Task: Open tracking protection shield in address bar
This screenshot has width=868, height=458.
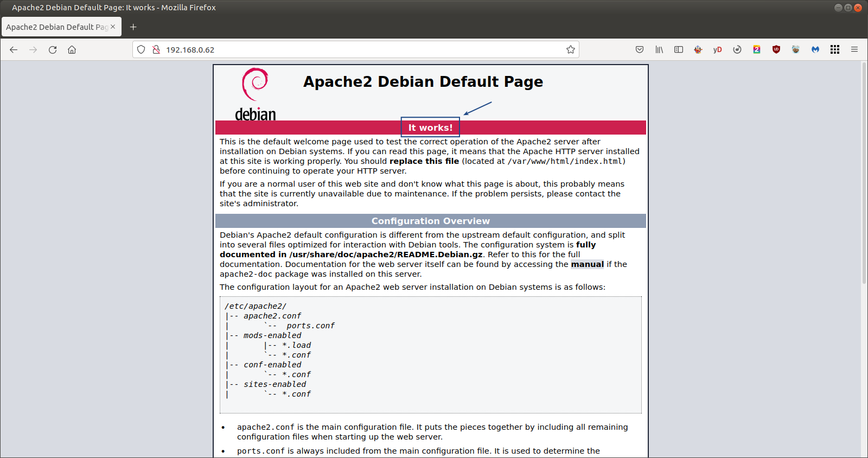Action: 141,49
